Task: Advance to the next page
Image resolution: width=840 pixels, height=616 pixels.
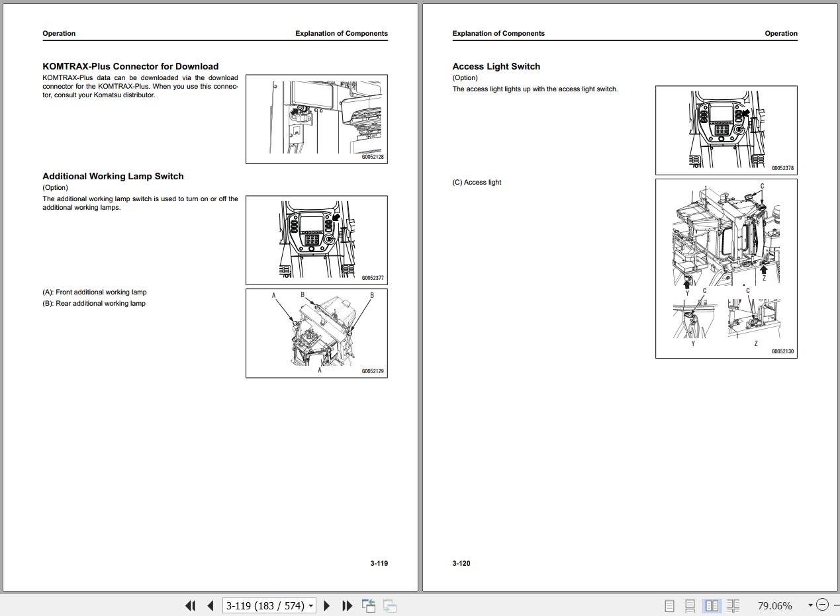Action: pyautogui.click(x=326, y=605)
